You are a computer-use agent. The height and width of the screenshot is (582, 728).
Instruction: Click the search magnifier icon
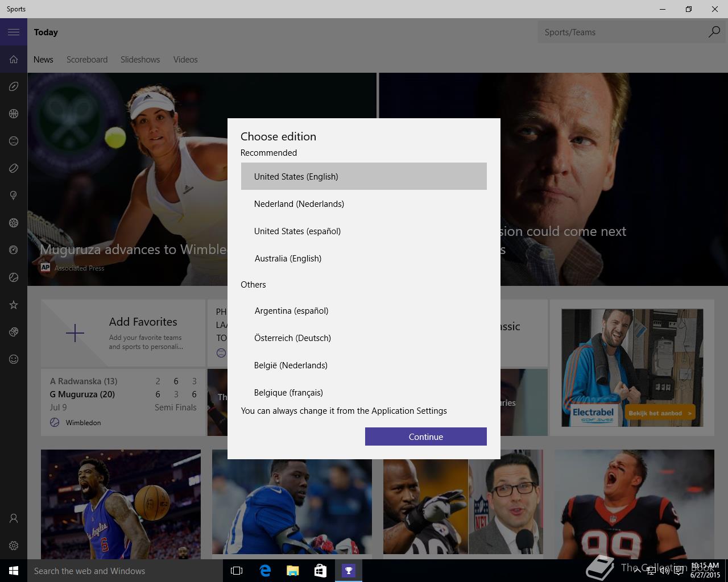point(714,32)
